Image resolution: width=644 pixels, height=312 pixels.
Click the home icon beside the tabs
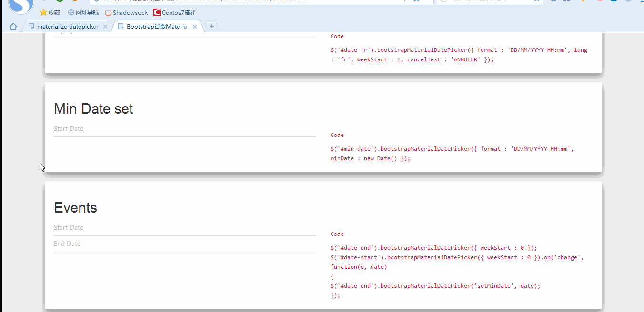click(13, 27)
